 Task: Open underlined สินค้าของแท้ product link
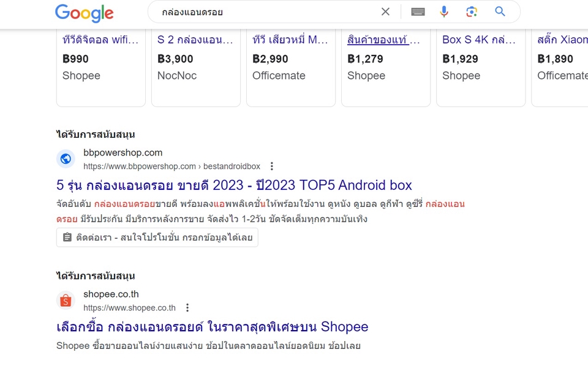[x=383, y=40]
